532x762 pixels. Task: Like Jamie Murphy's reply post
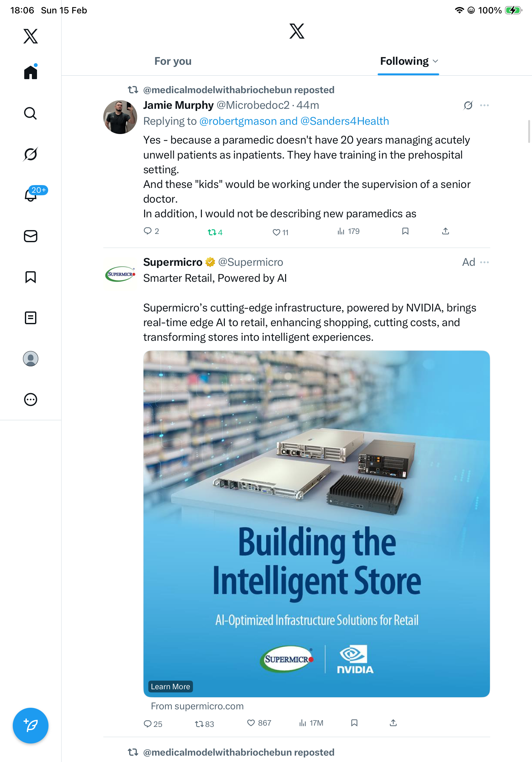point(276,232)
